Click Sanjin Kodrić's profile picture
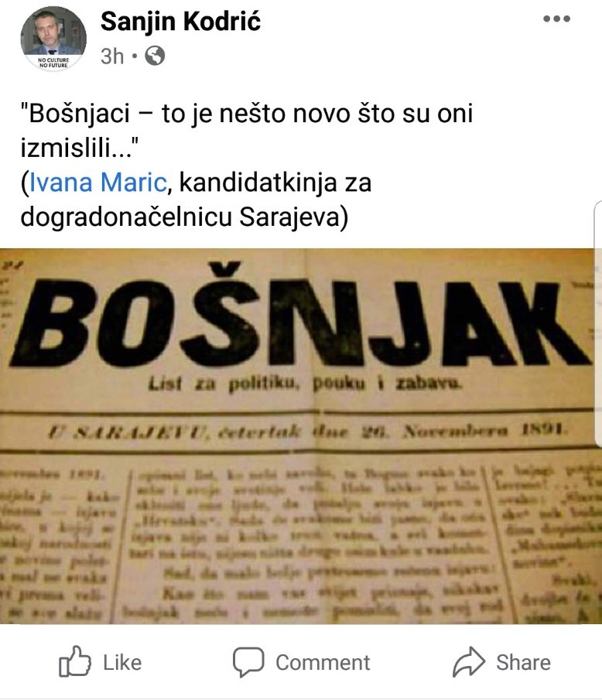Screen dimensions: 602x700 pyautogui.click(x=53, y=39)
